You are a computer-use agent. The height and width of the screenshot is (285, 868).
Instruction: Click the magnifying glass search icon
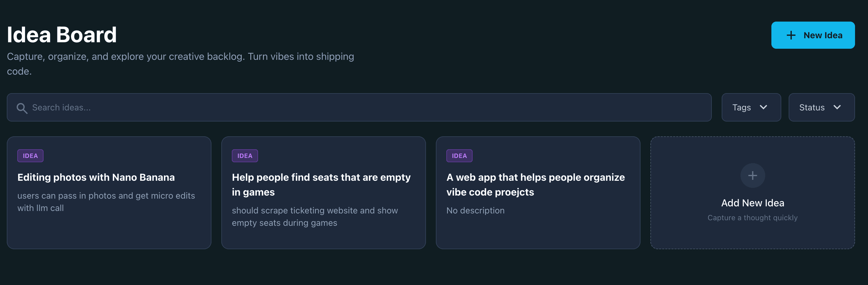[x=22, y=108]
